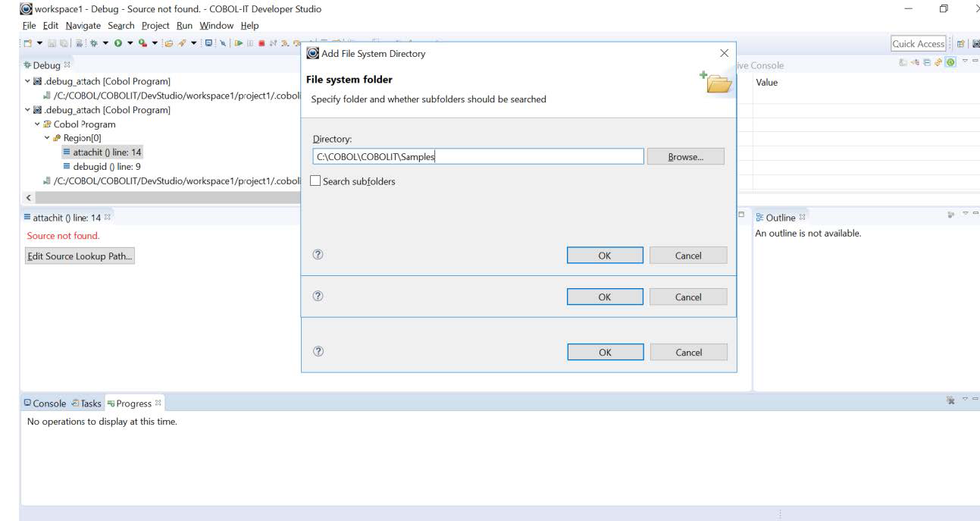Click the Save All toolbar icon
980x521 pixels.
[x=64, y=43]
